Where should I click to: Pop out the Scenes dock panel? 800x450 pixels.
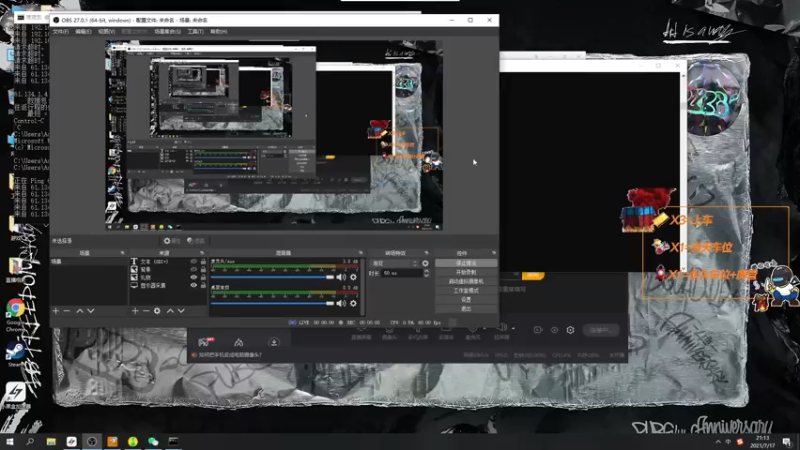(x=122, y=253)
